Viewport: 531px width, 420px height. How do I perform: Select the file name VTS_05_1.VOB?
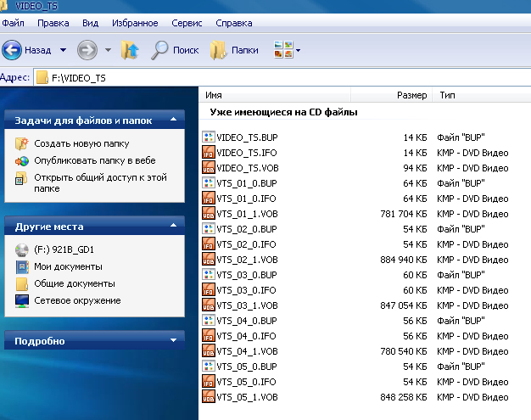pyautogui.click(x=247, y=397)
